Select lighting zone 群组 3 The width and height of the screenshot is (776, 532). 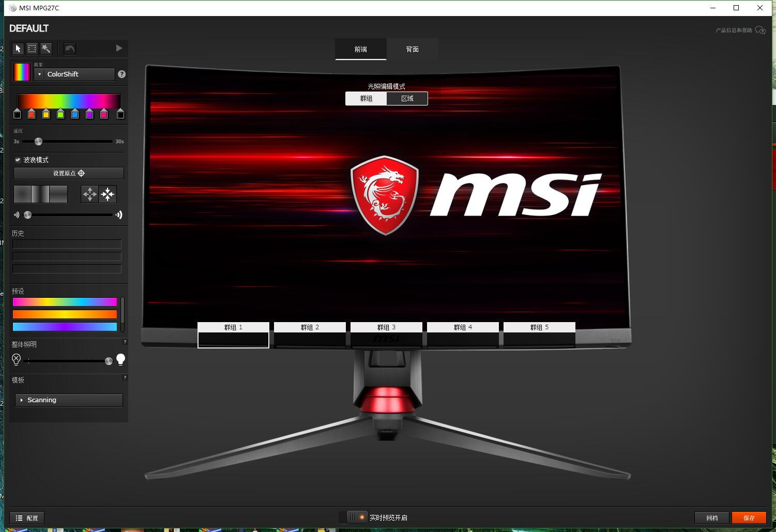pyautogui.click(x=386, y=335)
